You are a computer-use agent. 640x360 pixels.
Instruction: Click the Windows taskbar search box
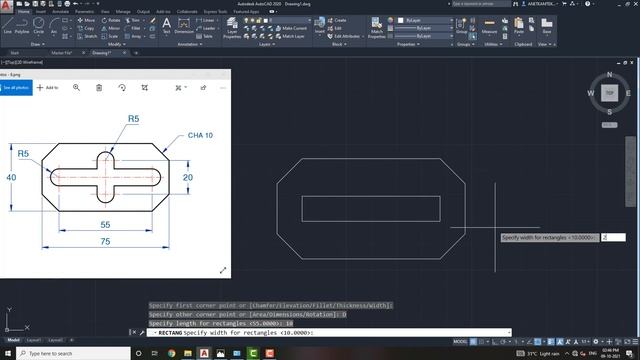pyautogui.click(x=73, y=353)
